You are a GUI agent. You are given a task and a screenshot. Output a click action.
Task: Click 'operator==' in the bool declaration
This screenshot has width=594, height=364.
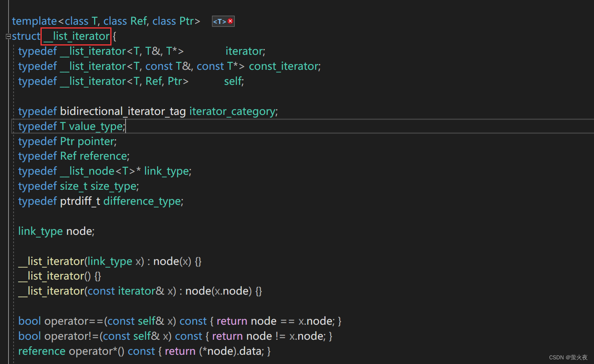click(x=74, y=321)
